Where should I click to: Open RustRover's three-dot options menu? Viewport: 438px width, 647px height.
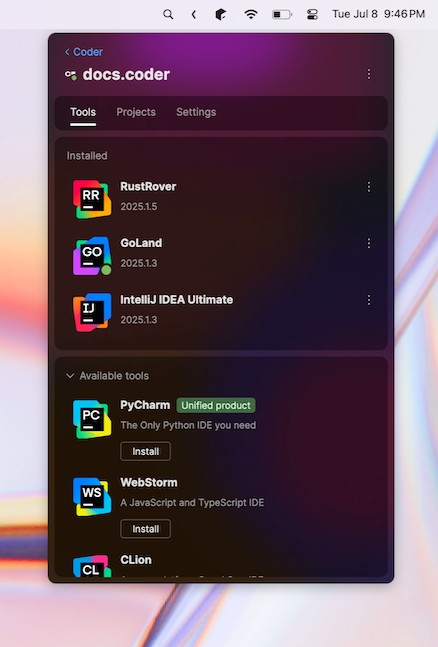[369, 187]
